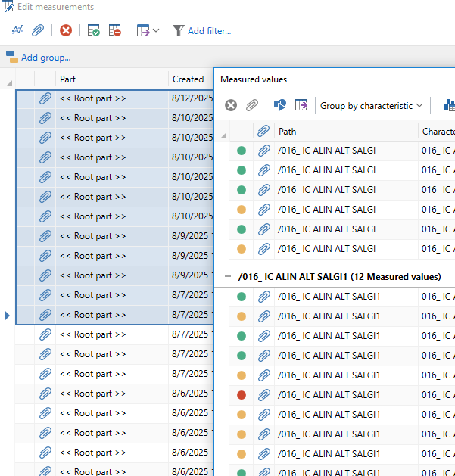Click the select-all corner of the measurements grid
This screenshot has height=476, width=455.
[9, 81]
